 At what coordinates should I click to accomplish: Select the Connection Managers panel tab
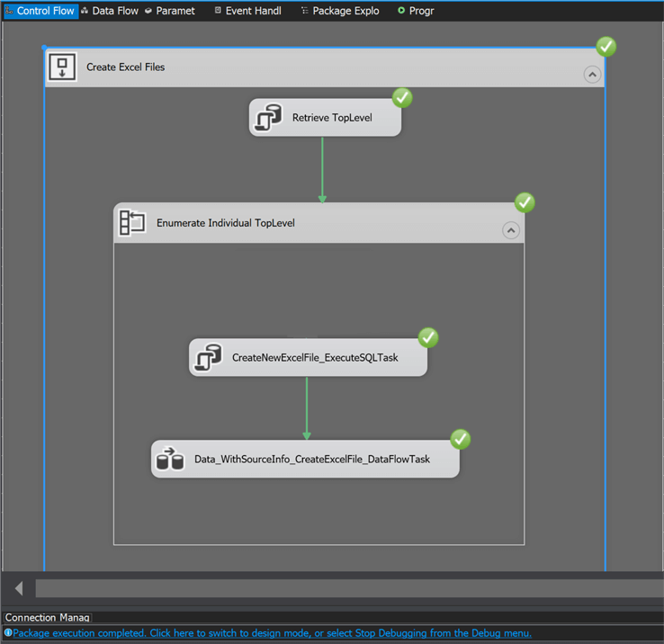pos(47,618)
